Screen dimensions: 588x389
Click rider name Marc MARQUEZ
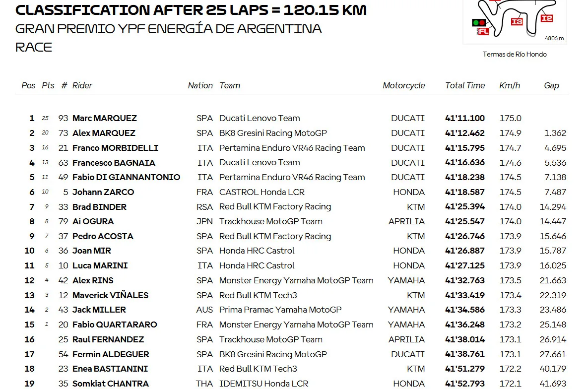(105, 118)
